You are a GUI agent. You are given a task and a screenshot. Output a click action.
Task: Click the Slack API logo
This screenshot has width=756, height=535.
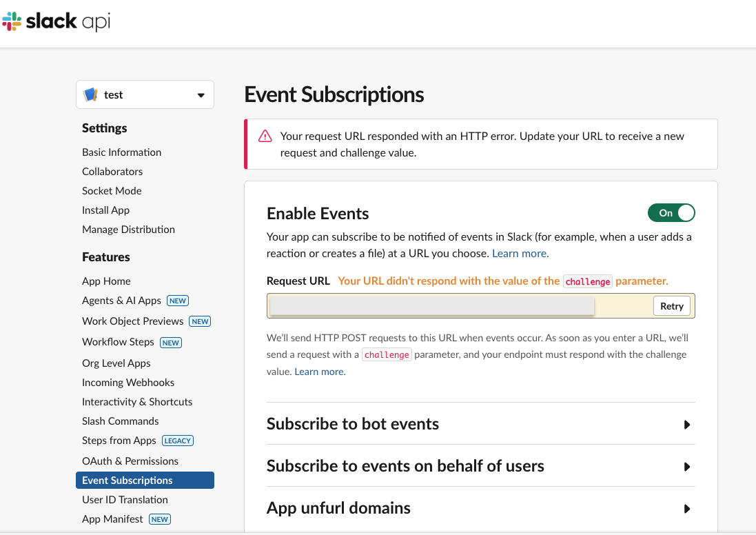(x=57, y=22)
